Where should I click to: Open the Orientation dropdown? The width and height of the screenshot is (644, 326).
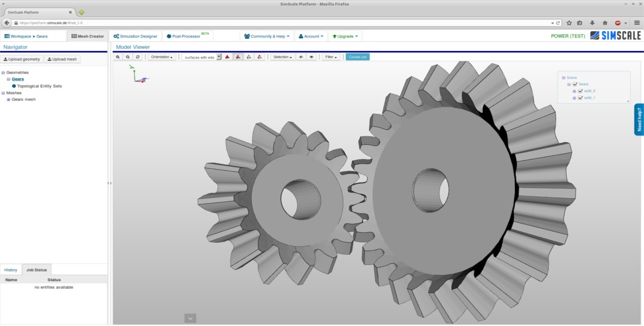coord(161,56)
